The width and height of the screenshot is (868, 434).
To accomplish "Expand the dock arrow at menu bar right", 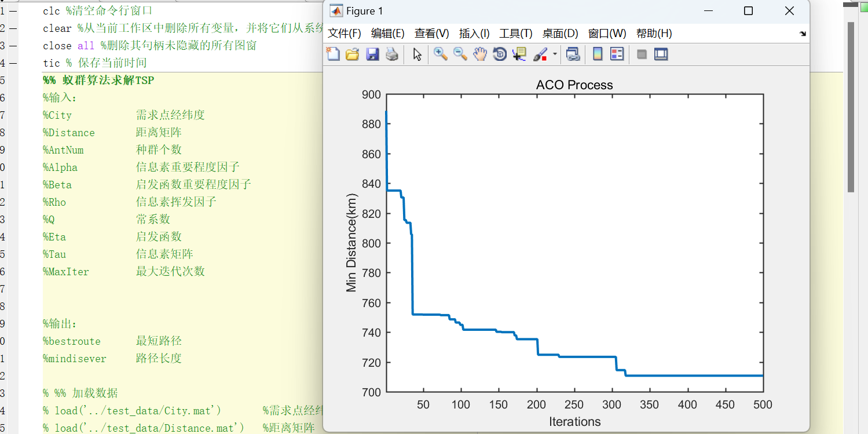I will point(803,34).
